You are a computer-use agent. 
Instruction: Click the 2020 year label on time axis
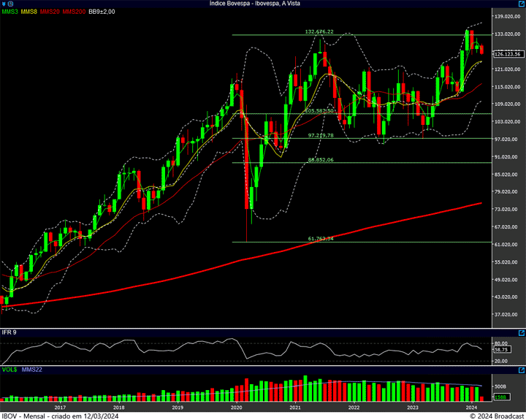pyautogui.click(x=236, y=408)
